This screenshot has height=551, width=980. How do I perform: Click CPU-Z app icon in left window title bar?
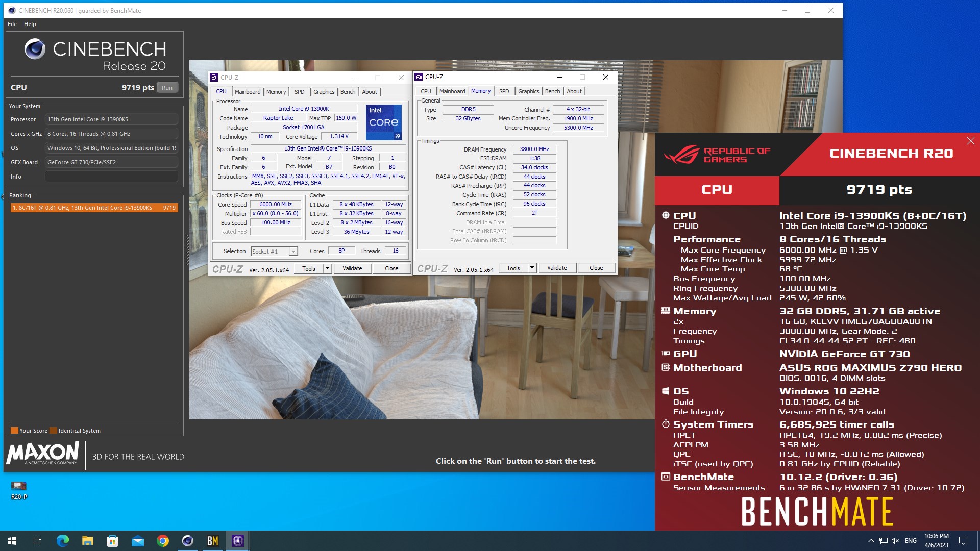pyautogui.click(x=214, y=78)
